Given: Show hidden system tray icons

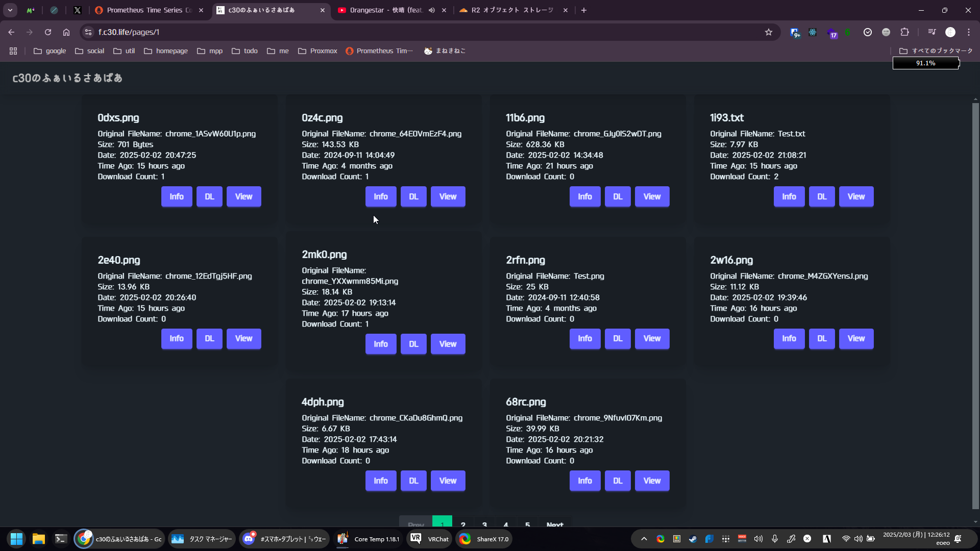Looking at the screenshot, I should (644, 539).
